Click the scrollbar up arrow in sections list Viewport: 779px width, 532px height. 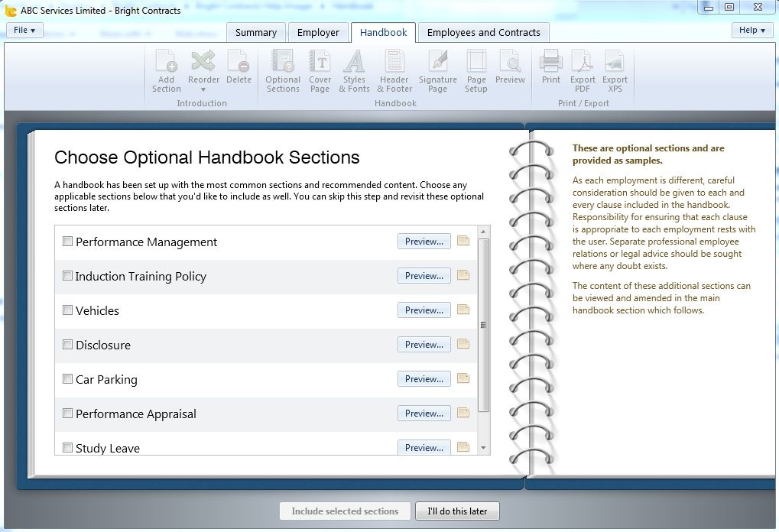(483, 232)
